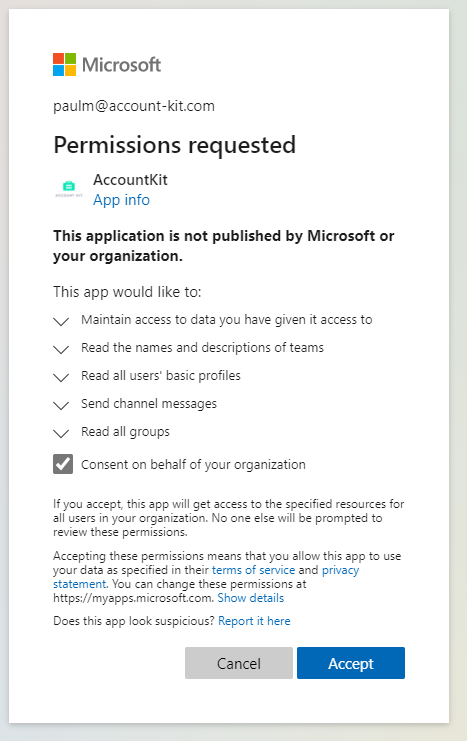Open the App info link
The width and height of the screenshot is (467, 741).
pos(121,200)
